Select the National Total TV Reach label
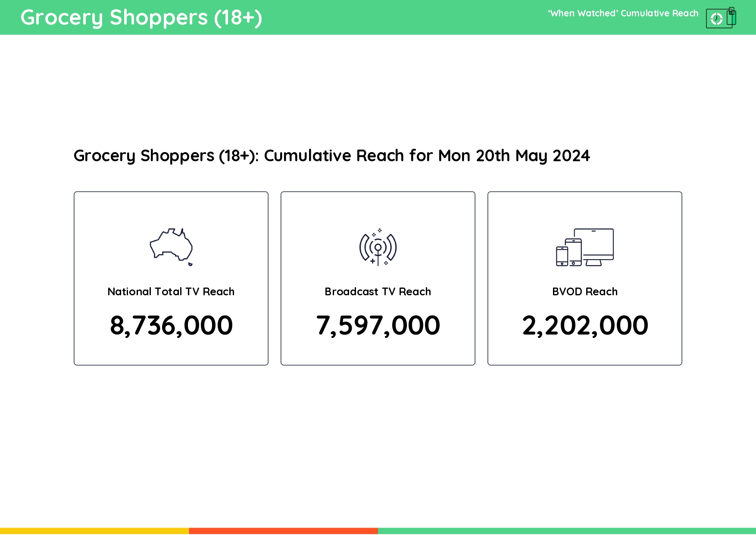 coord(171,292)
